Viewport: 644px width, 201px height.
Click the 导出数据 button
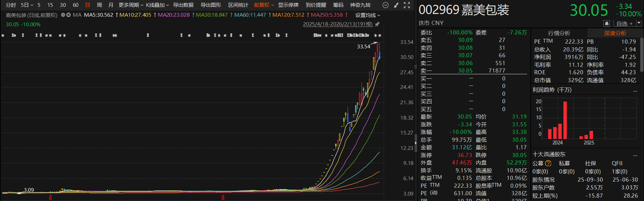pyautogui.click(x=183, y=5)
